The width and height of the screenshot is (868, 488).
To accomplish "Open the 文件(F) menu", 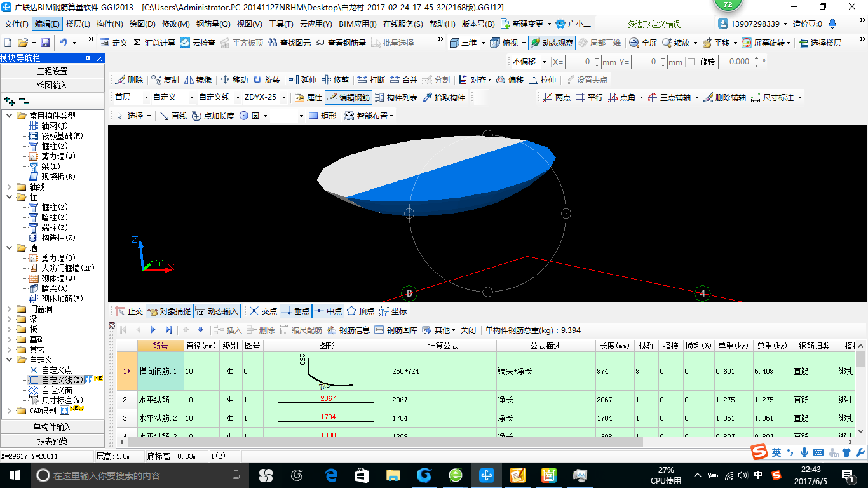I will pyautogui.click(x=16, y=24).
